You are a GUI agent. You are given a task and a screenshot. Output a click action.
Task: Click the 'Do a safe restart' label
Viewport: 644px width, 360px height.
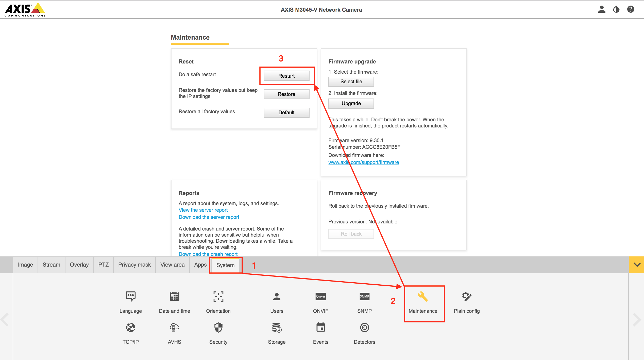(x=197, y=74)
